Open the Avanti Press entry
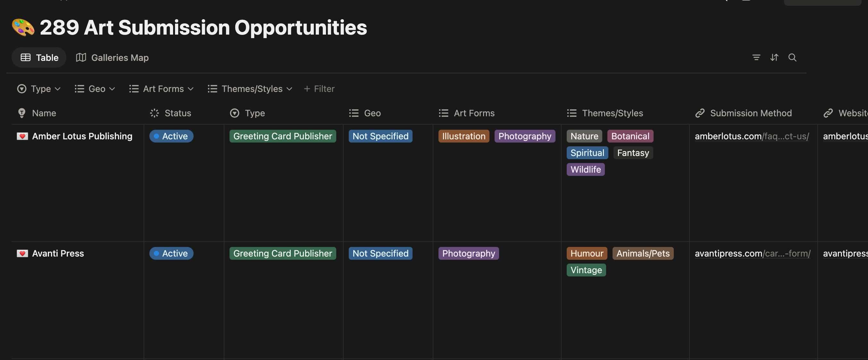The image size is (868, 360). click(x=58, y=253)
